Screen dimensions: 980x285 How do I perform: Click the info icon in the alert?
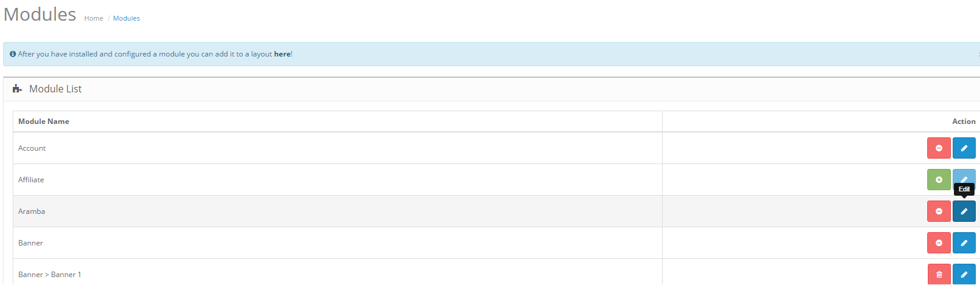(13, 54)
